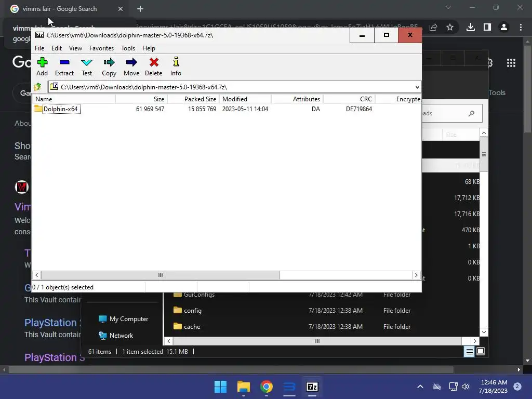Open the Chrome three-dot menu
This screenshot has height=399, width=532.
point(521,27)
